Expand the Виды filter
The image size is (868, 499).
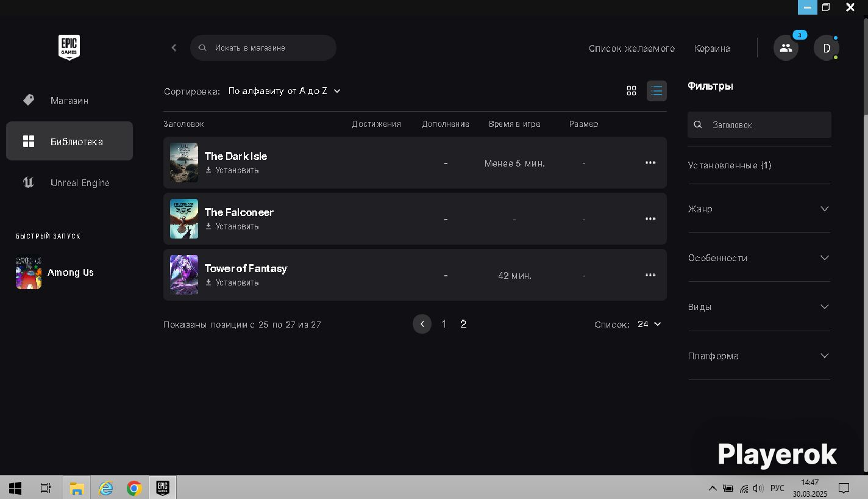click(759, 307)
